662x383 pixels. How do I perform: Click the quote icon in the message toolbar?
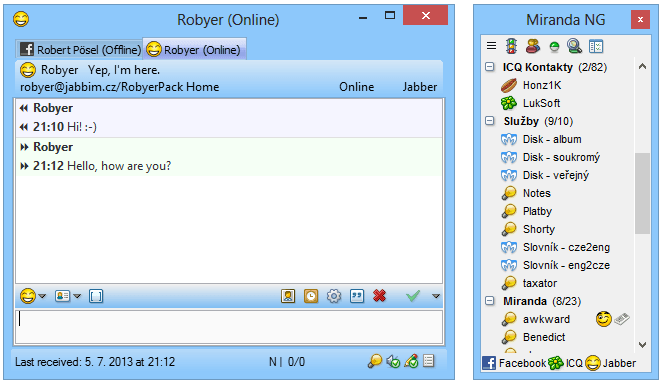[x=357, y=296]
